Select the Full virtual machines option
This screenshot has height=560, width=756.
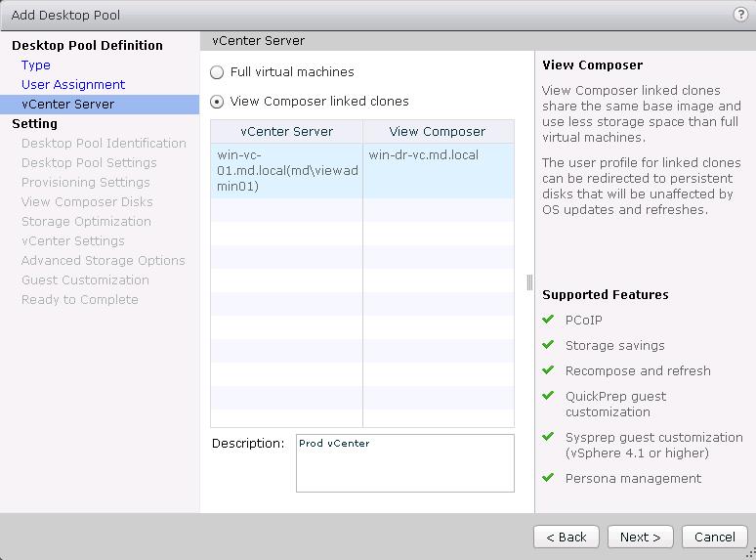point(217,72)
